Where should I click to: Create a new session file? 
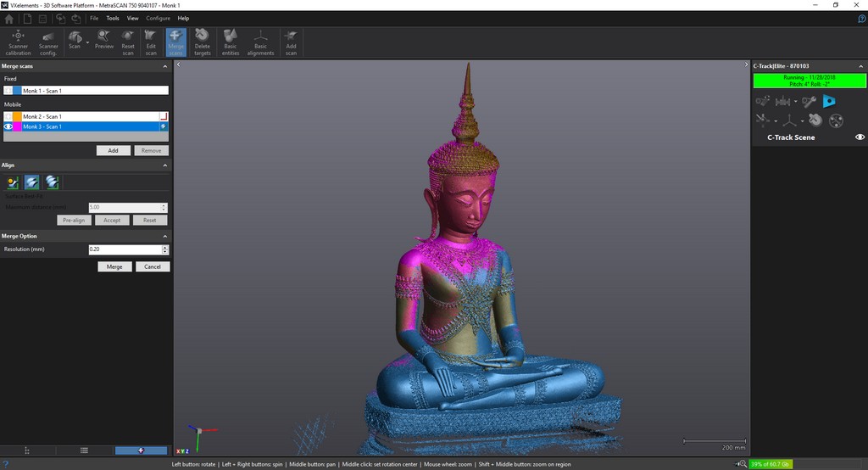26,19
